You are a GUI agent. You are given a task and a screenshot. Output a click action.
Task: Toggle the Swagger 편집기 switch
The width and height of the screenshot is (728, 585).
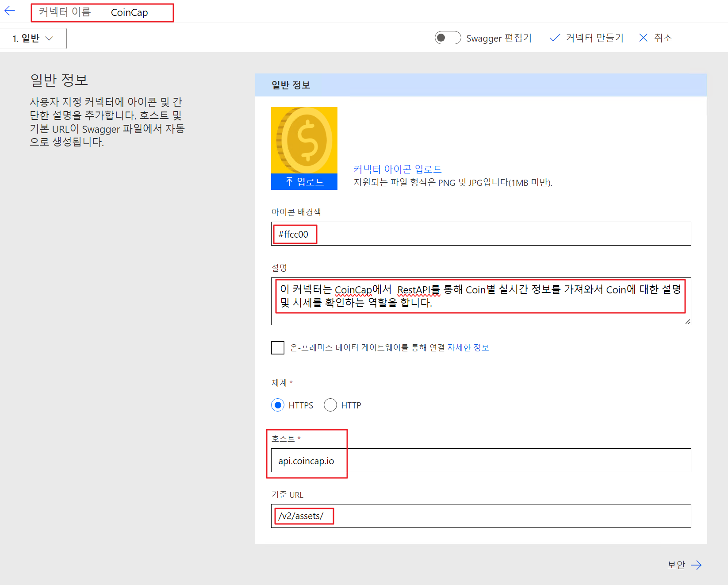click(448, 38)
